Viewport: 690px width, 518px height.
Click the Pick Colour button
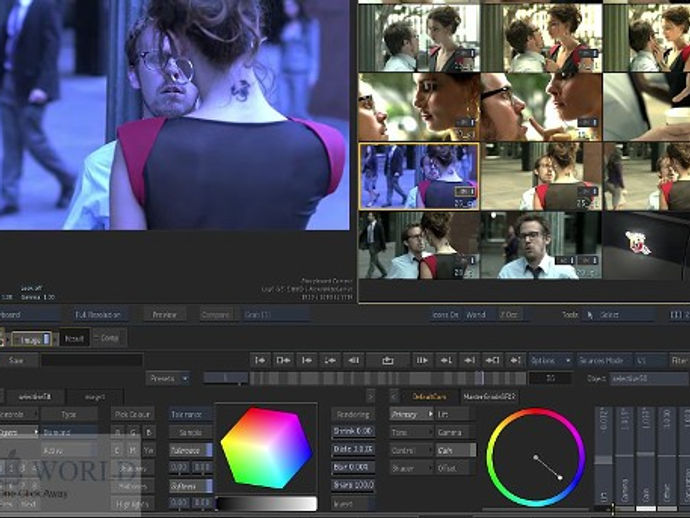pos(132,415)
